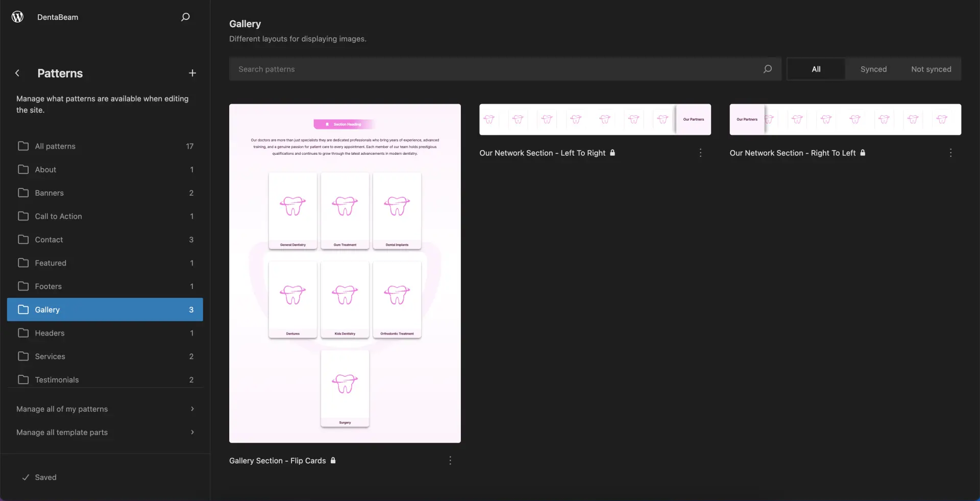Click the 17 count on All patterns row
The height and width of the screenshot is (501, 980).
click(x=190, y=146)
